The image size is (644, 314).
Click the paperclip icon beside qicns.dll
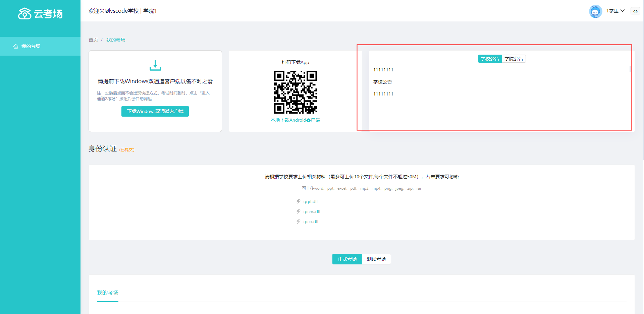point(298,211)
